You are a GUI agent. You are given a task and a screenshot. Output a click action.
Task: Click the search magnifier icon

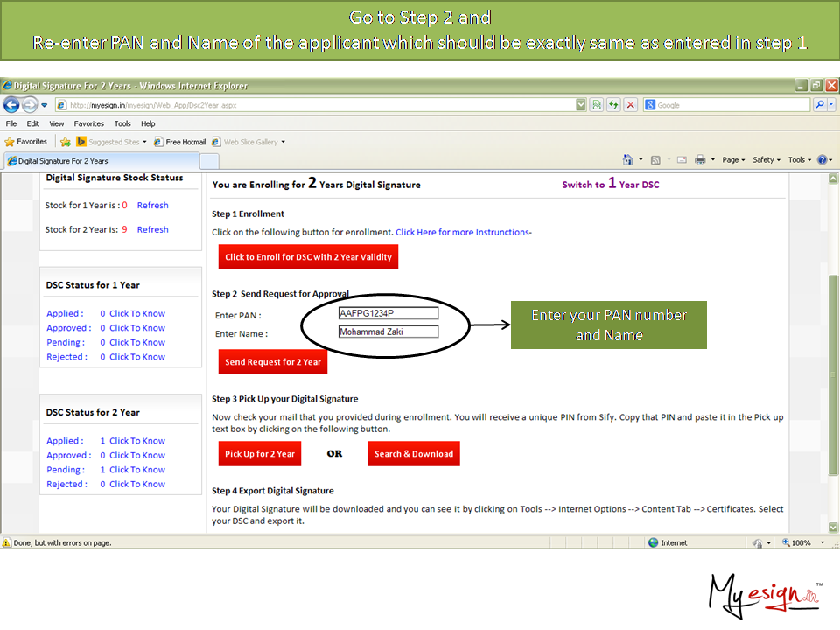pyautogui.click(x=819, y=105)
